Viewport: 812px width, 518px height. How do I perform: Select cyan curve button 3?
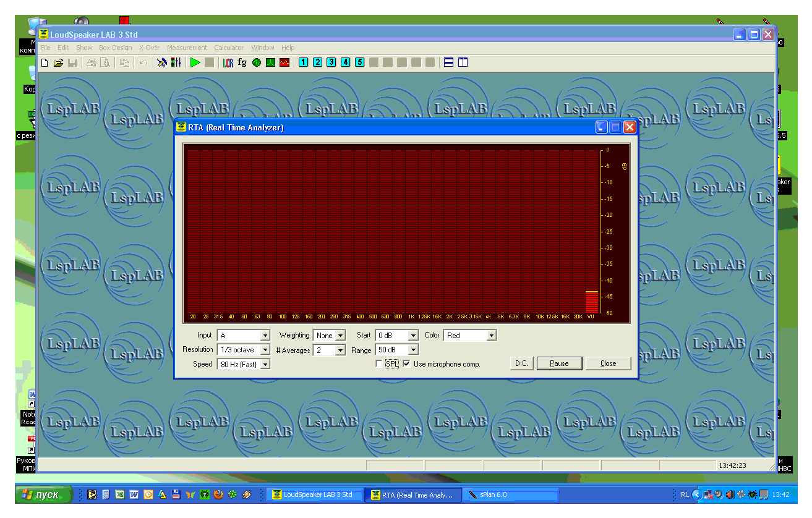pyautogui.click(x=331, y=62)
